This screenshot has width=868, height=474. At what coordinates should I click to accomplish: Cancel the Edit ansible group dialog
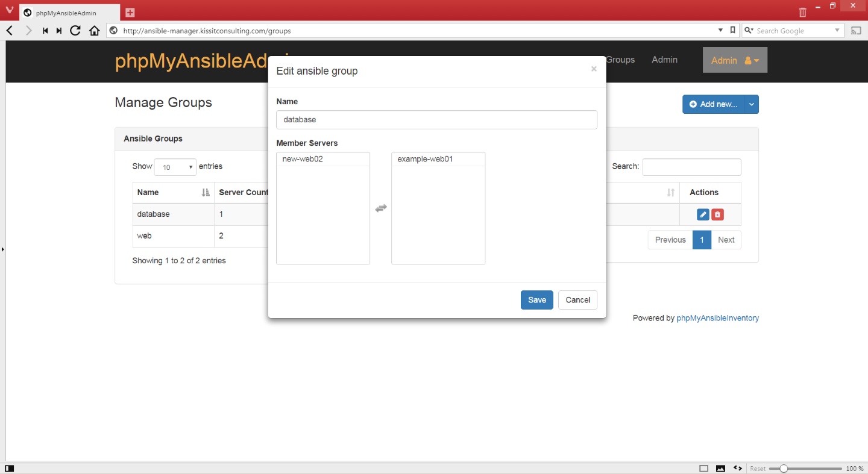click(x=577, y=300)
